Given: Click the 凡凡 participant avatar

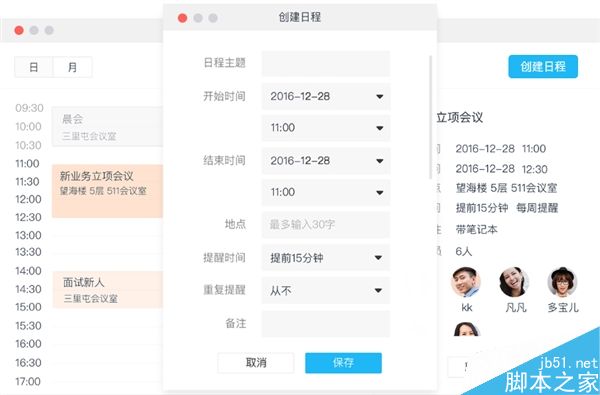Looking at the screenshot, I should 514,282.
